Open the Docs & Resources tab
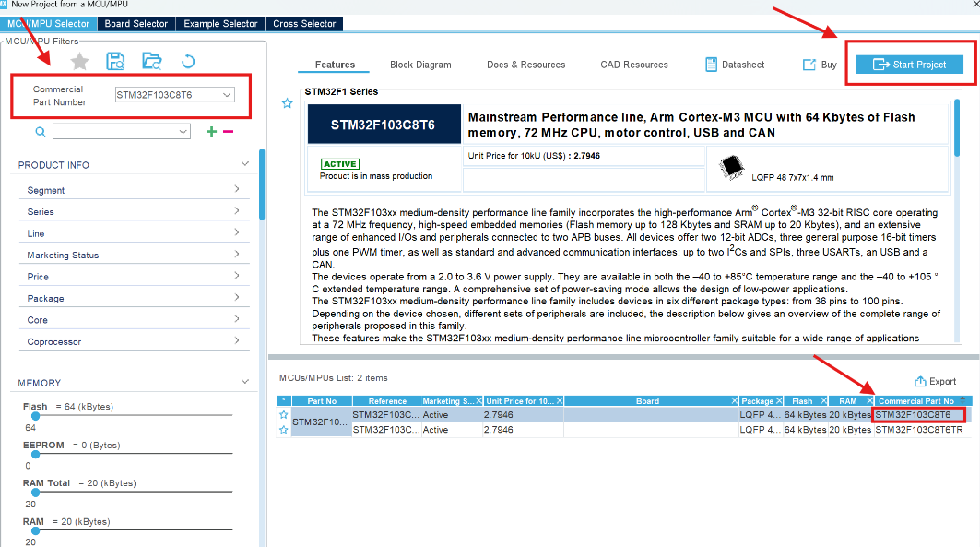The width and height of the screenshot is (980, 547). (x=526, y=65)
